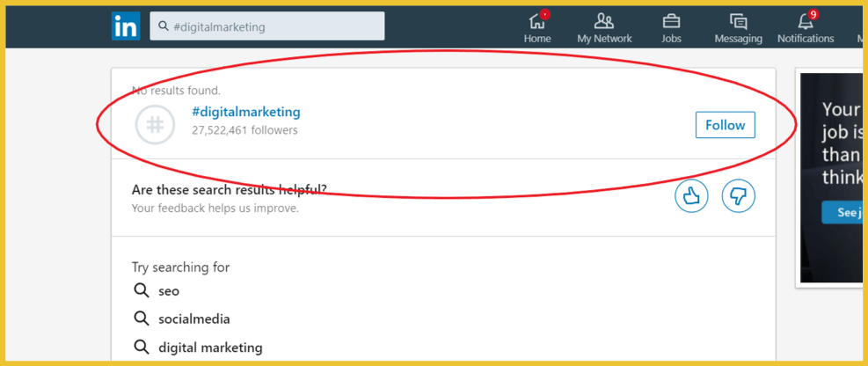
Task: Give thumbs down feedback on results
Action: (739, 196)
